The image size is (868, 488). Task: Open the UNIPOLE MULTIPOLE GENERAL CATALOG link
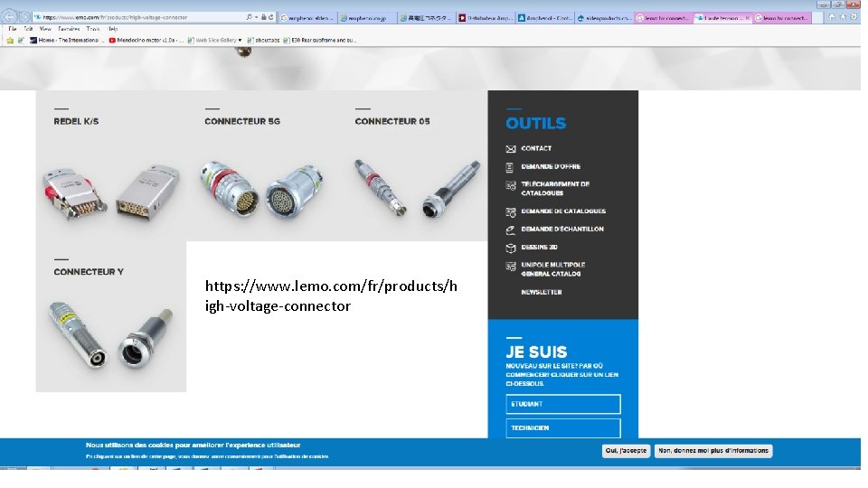(x=553, y=269)
